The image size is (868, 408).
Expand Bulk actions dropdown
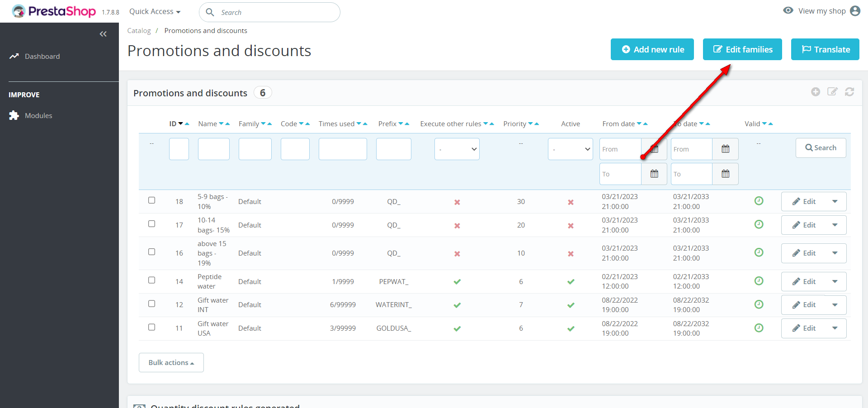point(171,363)
